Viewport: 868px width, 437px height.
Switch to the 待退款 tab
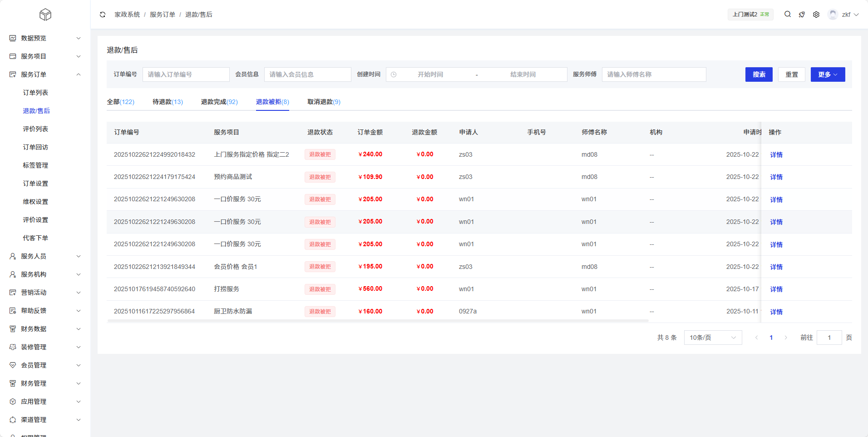pyautogui.click(x=168, y=102)
